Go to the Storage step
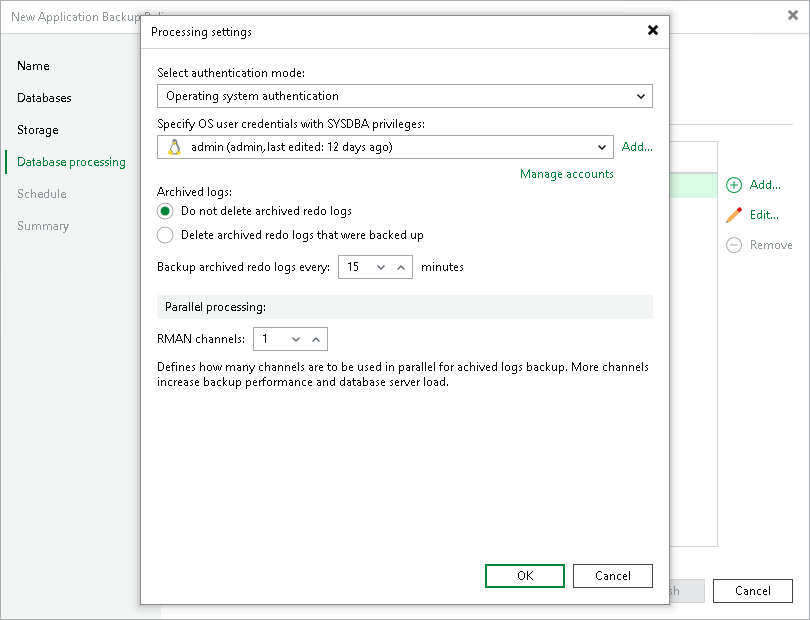Image resolution: width=810 pixels, height=620 pixels. click(x=37, y=130)
